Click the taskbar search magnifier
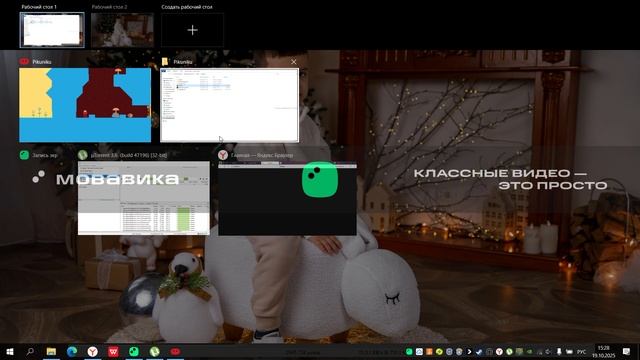This screenshot has height=360, width=640. pyautogui.click(x=30, y=351)
